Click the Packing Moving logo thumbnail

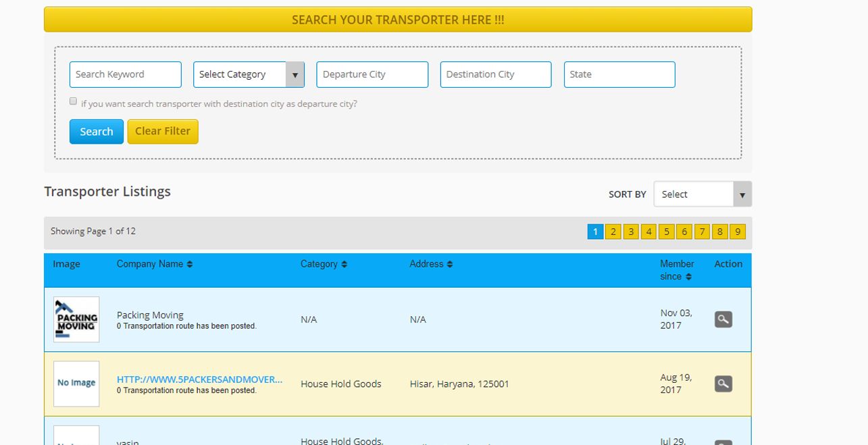pos(76,319)
